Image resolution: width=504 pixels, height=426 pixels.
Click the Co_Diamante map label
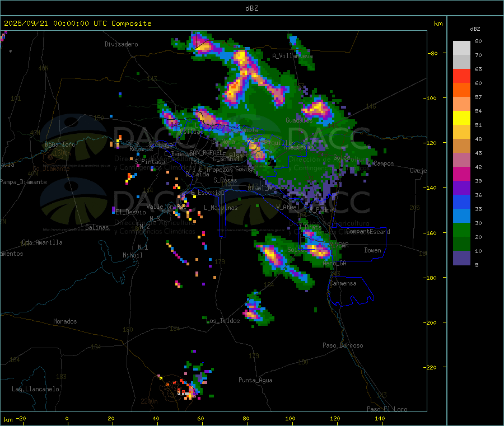pyautogui.click(x=51, y=168)
